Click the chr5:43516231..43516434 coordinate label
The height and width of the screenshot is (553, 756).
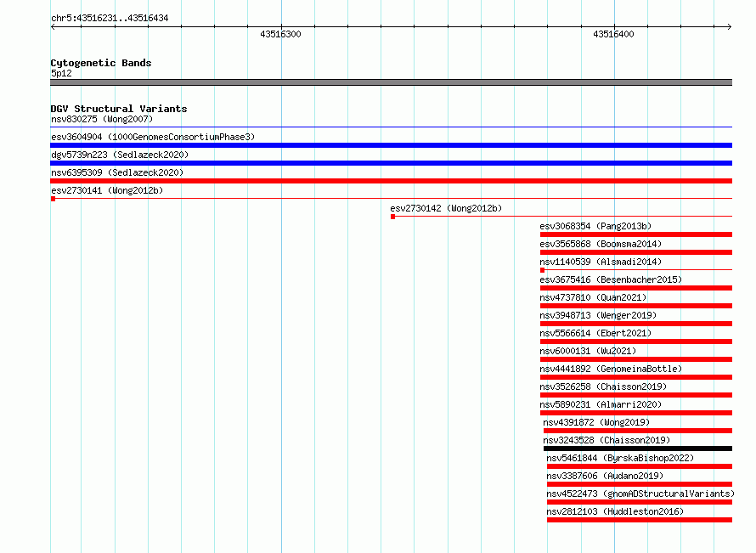110,19
